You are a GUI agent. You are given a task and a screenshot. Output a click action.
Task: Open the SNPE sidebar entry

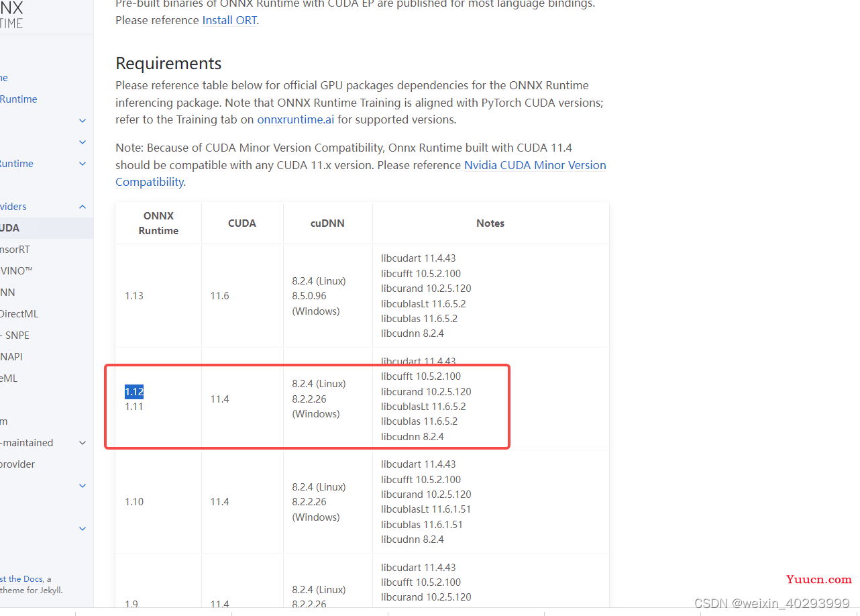[x=15, y=336]
